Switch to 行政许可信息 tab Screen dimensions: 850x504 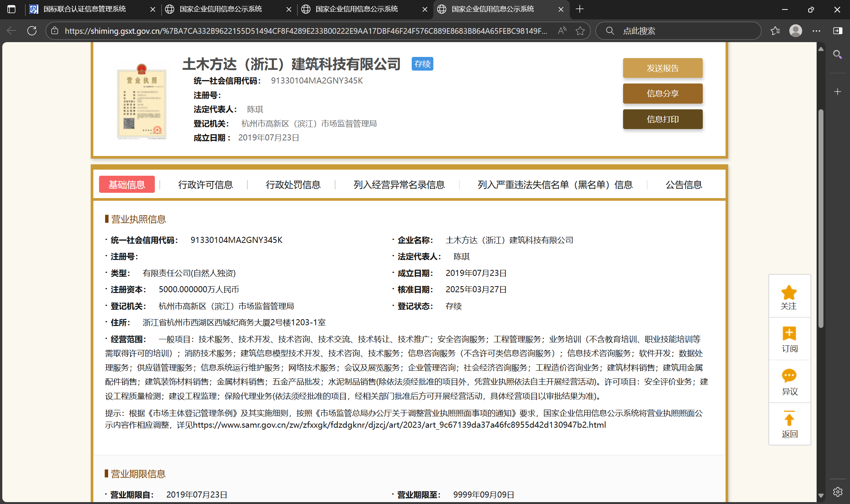(x=205, y=185)
